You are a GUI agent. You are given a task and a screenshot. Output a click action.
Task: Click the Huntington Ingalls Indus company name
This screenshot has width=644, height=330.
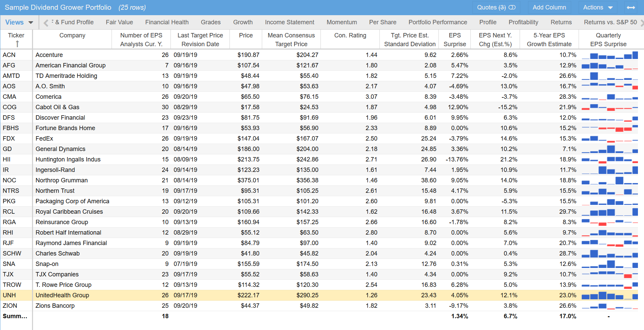pos(68,159)
